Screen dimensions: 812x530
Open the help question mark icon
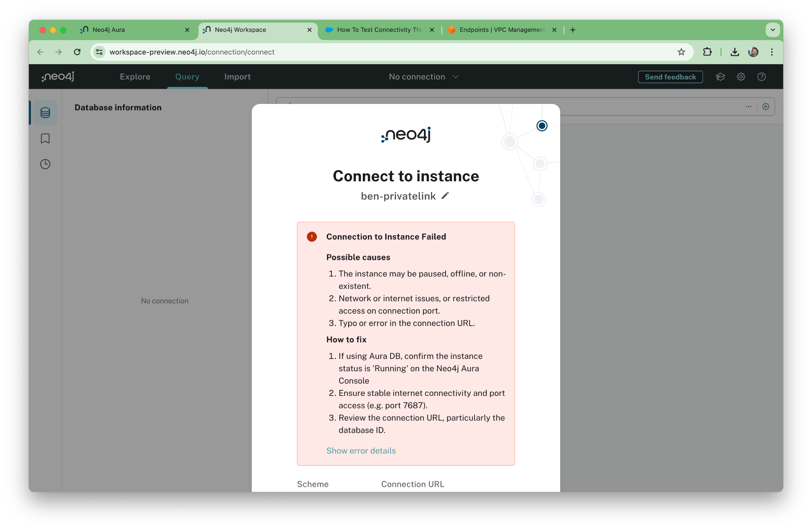762,77
